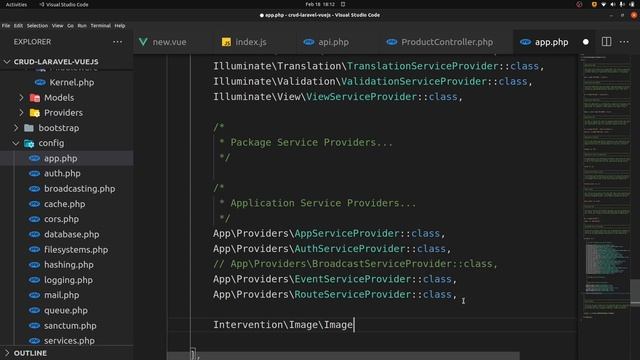Screen dimensions: 640x360
Task: Click the unsaved dot on the app.php tab
Action: pos(586,42)
